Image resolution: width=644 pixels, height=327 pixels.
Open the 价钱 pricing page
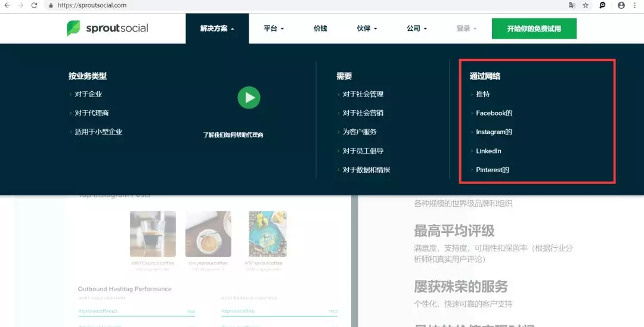[320, 29]
